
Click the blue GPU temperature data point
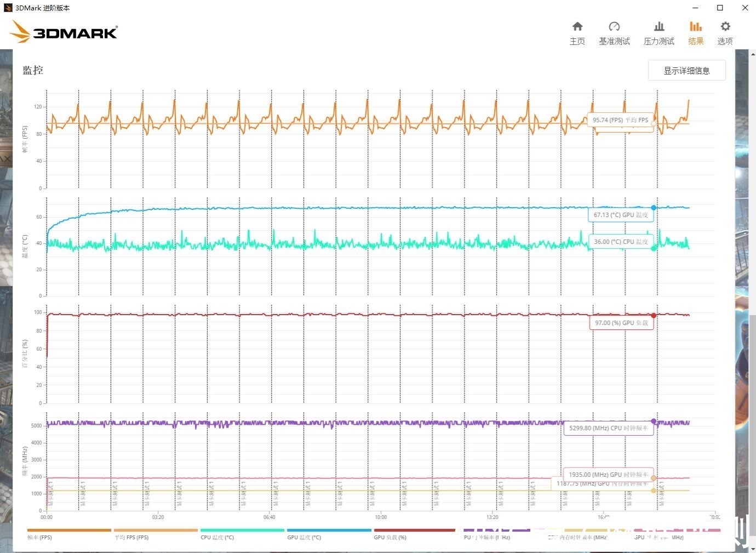[x=654, y=208]
